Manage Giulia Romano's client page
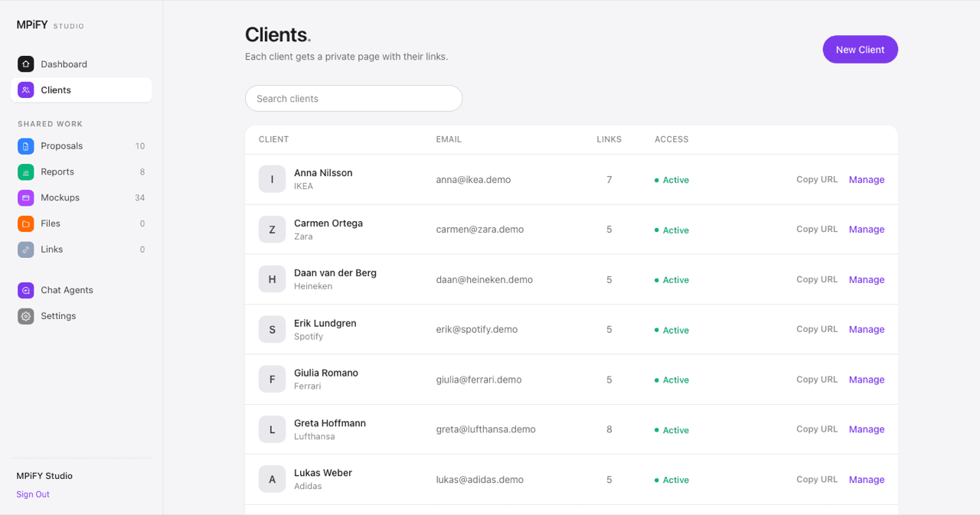Viewport: 980px width, 515px height. 867,380
